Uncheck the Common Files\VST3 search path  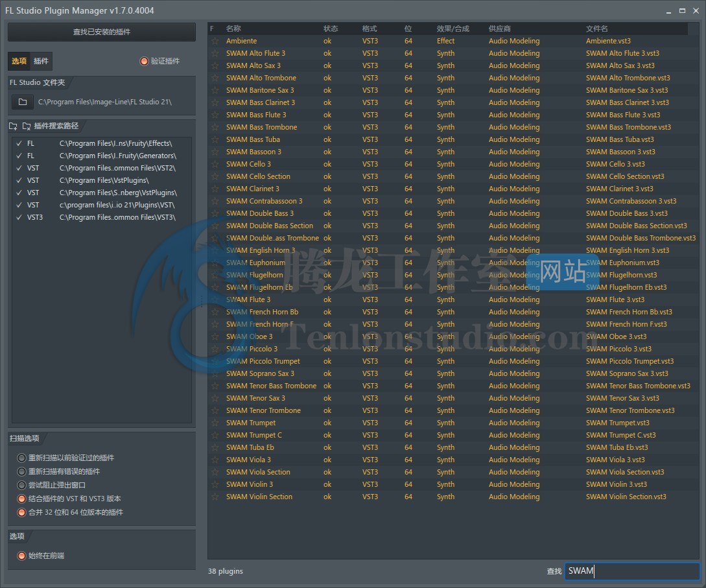click(19, 217)
